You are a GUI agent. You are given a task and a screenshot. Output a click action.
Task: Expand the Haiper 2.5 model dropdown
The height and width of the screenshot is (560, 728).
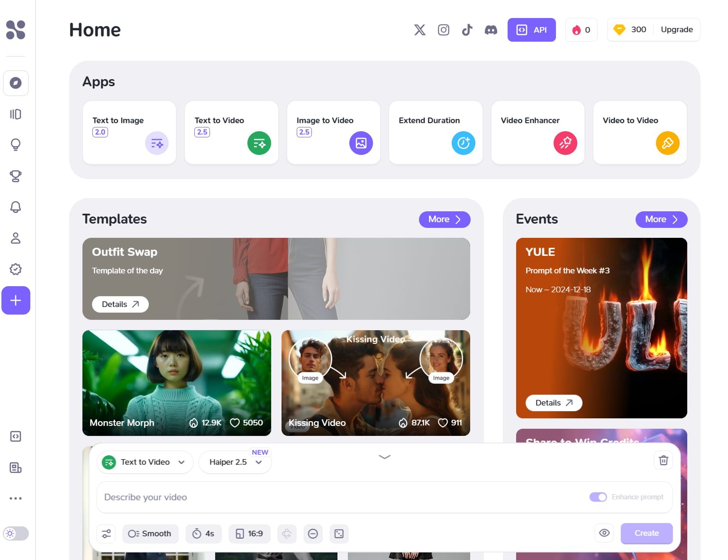pyautogui.click(x=235, y=462)
